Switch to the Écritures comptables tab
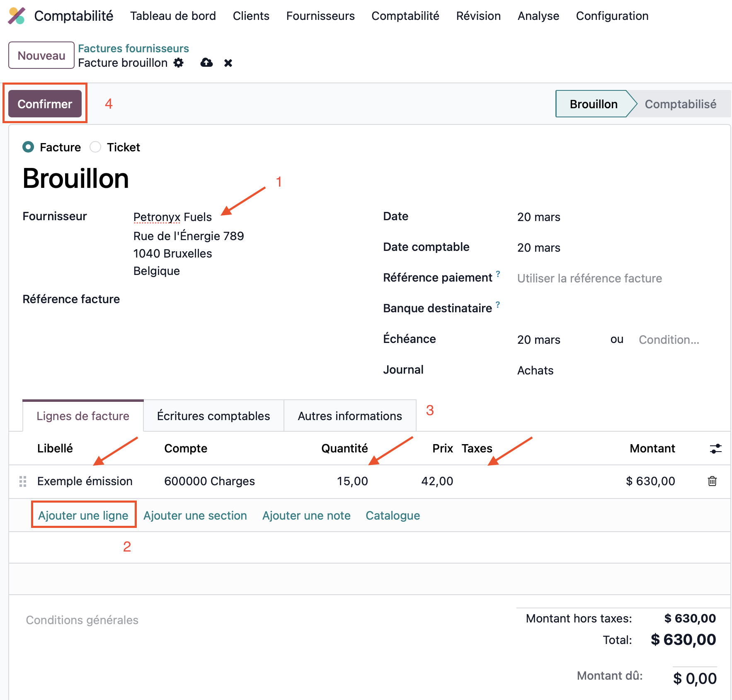 coord(213,416)
